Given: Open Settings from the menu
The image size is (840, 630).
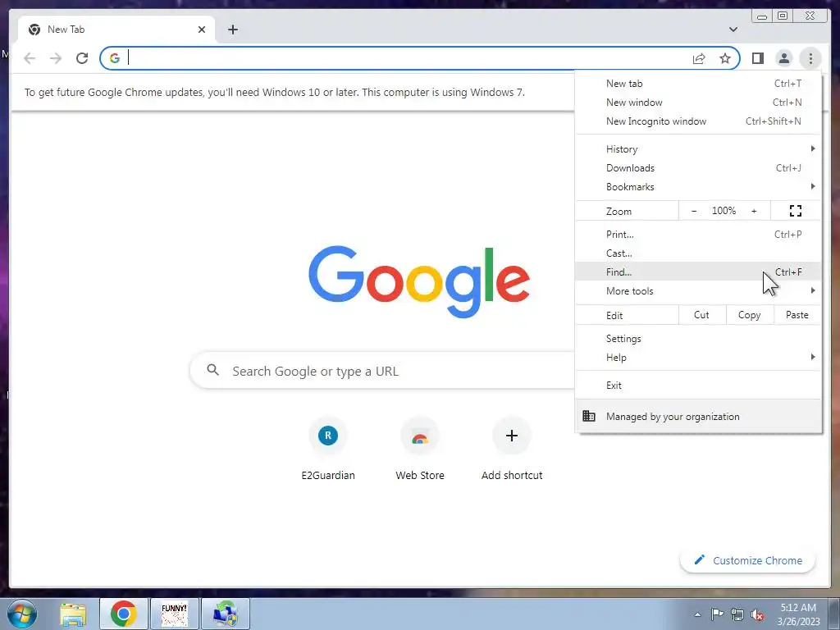Looking at the screenshot, I should pyautogui.click(x=698, y=339).
